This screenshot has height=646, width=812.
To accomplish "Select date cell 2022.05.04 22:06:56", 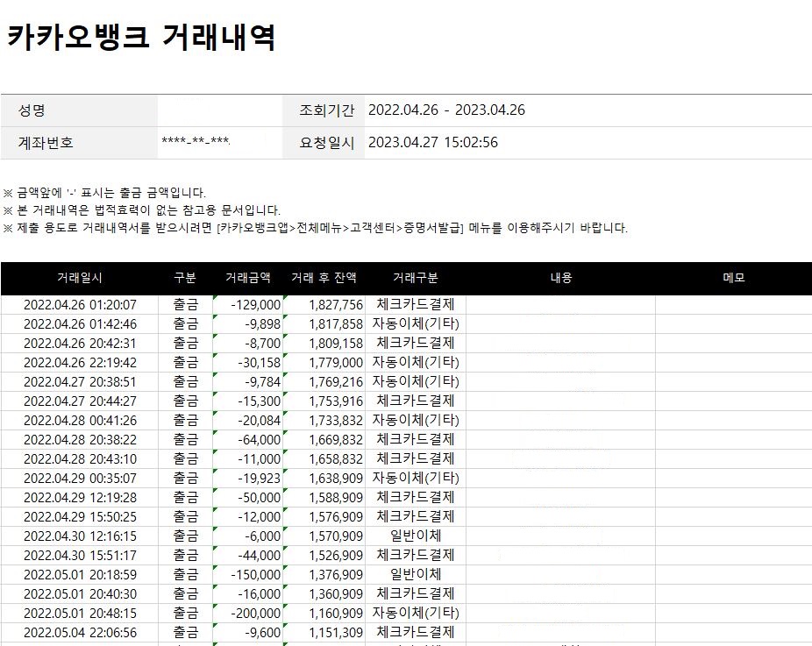I will click(x=80, y=633).
